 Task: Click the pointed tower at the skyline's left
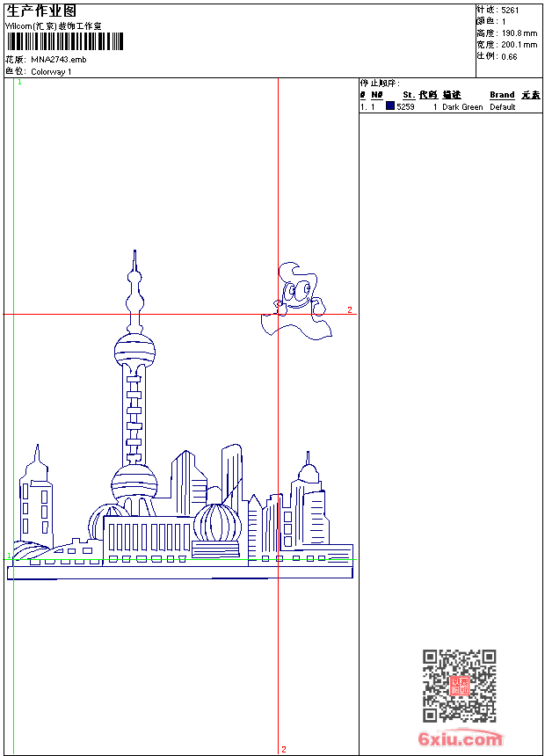click(x=36, y=501)
